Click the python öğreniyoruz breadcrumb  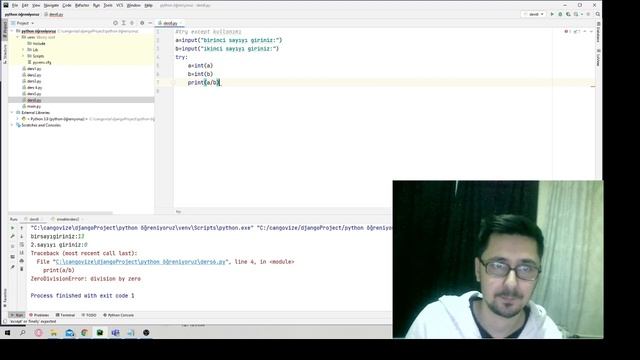click(22, 14)
